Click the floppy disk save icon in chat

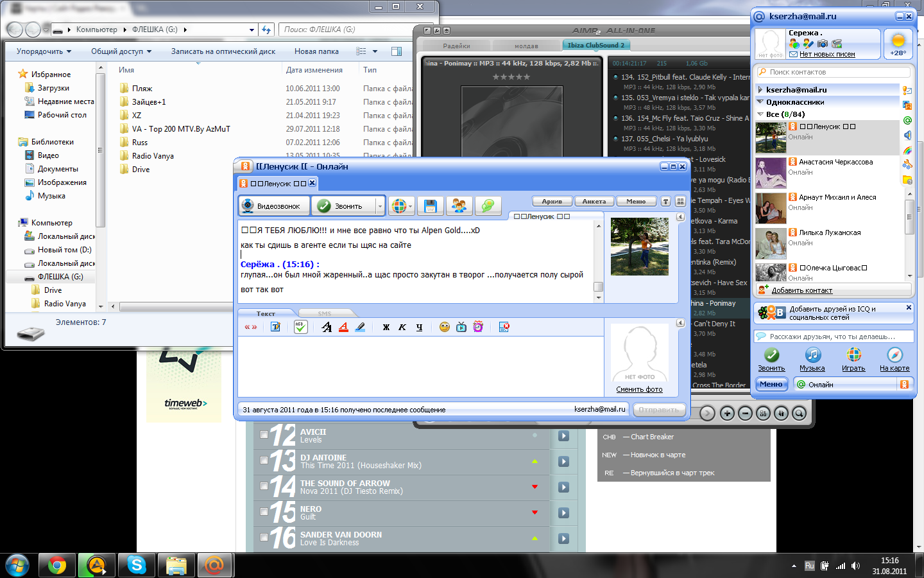(x=430, y=206)
